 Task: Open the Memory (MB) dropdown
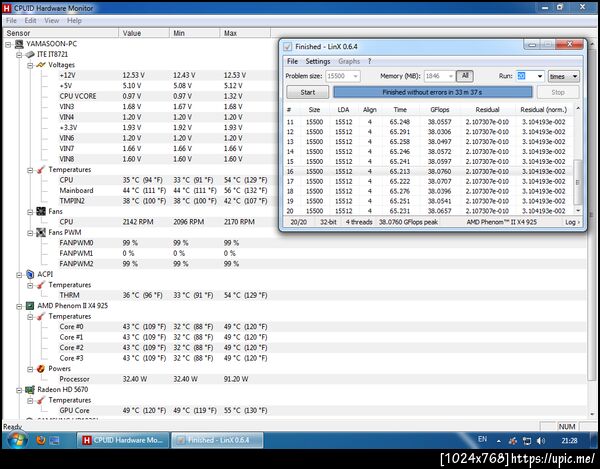click(x=450, y=76)
